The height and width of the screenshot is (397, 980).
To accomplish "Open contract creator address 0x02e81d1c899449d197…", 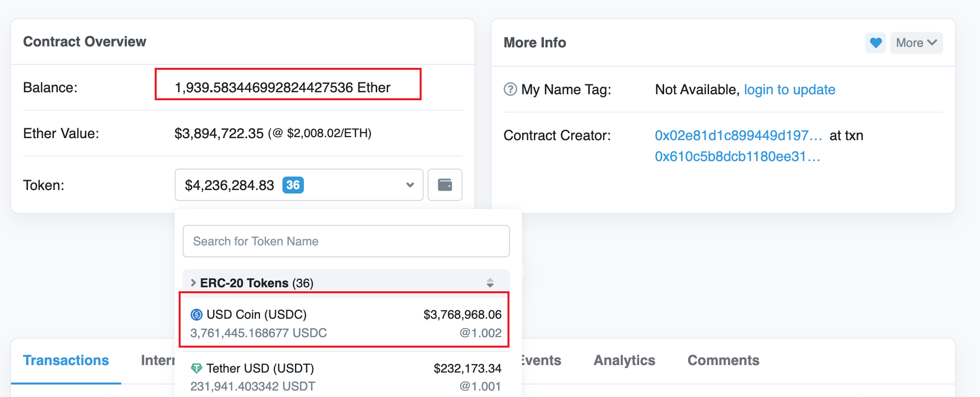I will (x=738, y=136).
